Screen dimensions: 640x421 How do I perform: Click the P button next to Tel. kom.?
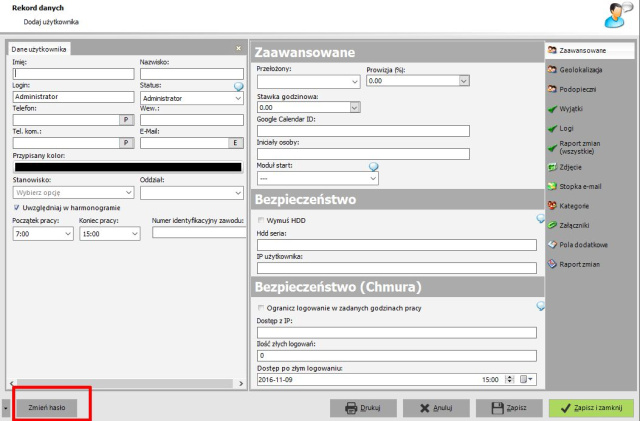[126, 143]
